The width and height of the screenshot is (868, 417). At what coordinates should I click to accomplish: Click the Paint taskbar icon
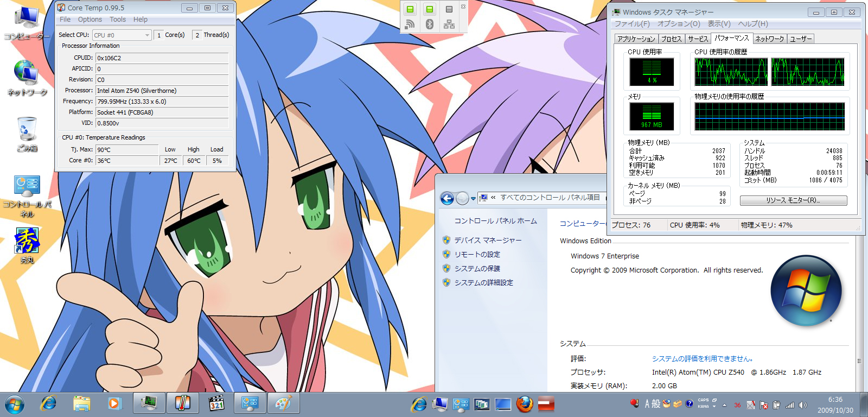283,403
